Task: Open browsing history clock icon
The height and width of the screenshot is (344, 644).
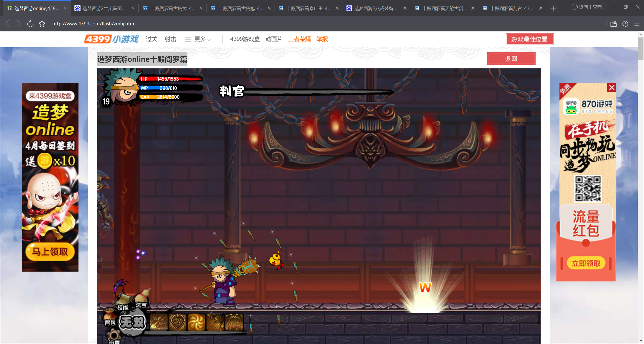Action: pos(625,24)
